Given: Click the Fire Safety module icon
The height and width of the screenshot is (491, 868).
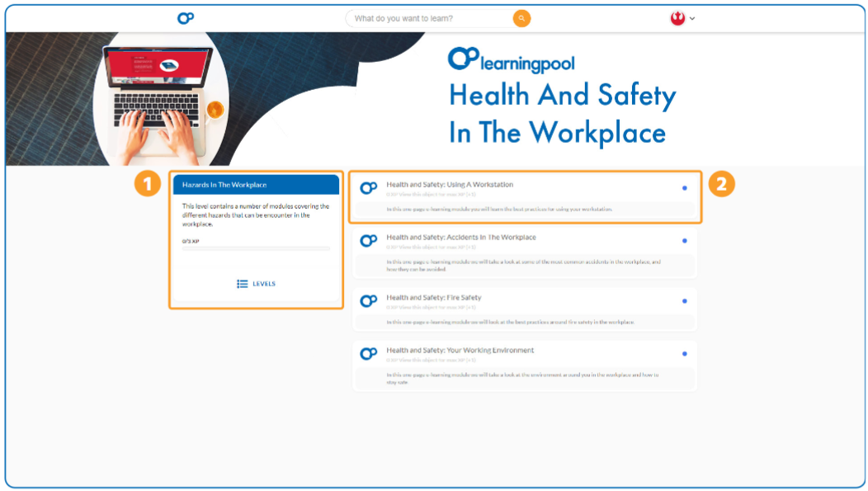Looking at the screenshot, I should [369, 301].
